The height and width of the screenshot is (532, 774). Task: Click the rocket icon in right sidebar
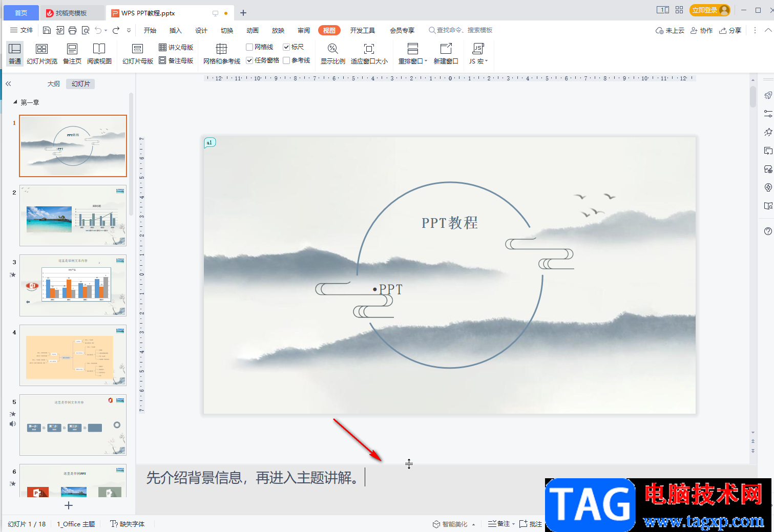pyautogui.click(x=768, y=95)
